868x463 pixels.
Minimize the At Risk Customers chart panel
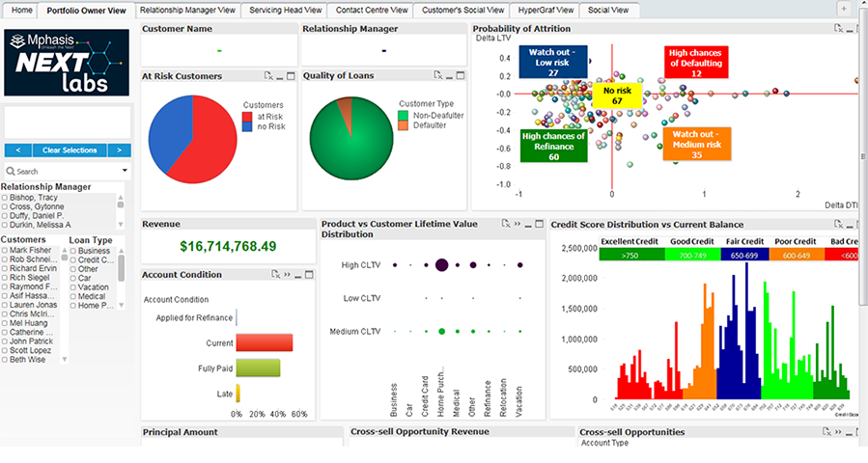280,77
